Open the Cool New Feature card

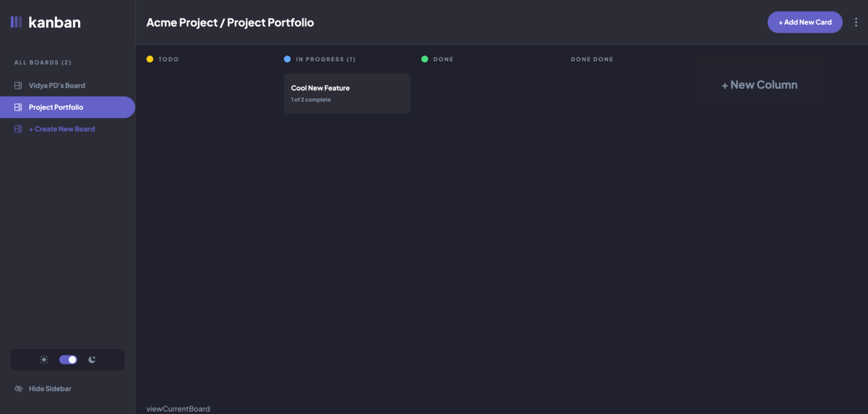(x=347, y=93)
